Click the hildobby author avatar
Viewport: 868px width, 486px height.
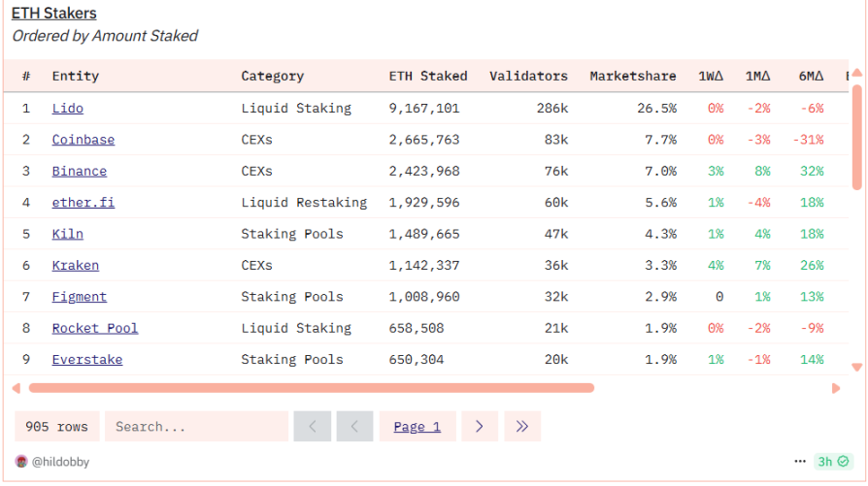coord(21,462)
